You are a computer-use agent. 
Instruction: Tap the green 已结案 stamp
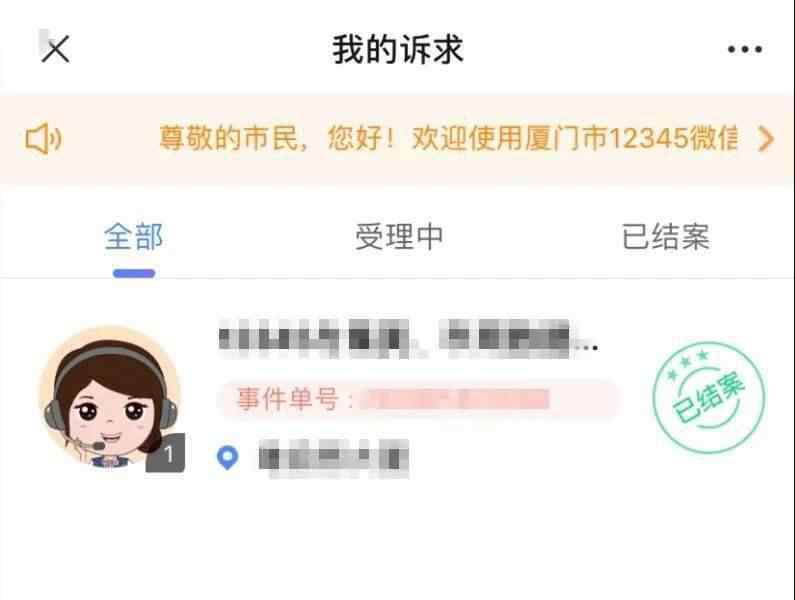pos(709,398)
